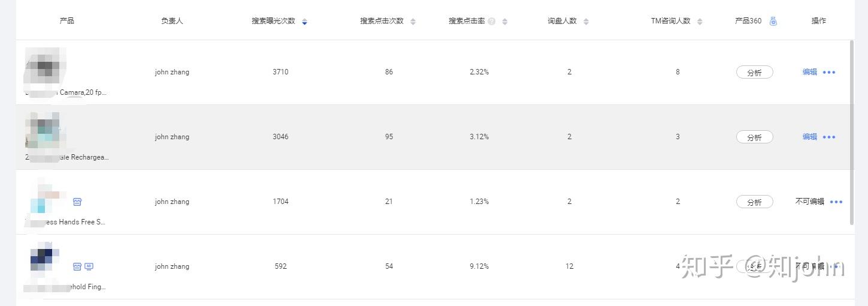The height and width of the screenshot is (306, 868).
Task: Click 分析 button for Rechargeable product
Action: (x=754, y=137)
